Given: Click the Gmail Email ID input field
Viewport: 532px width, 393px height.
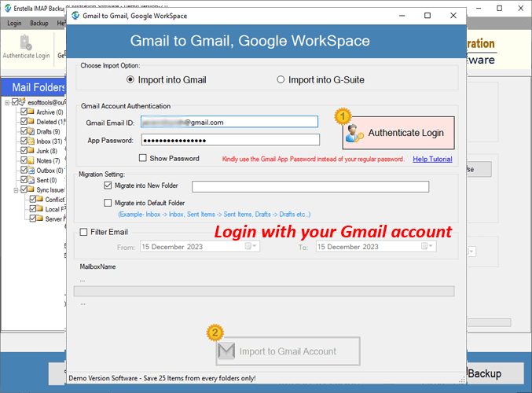Looking at the screenshot, I should tap(229, 122).
